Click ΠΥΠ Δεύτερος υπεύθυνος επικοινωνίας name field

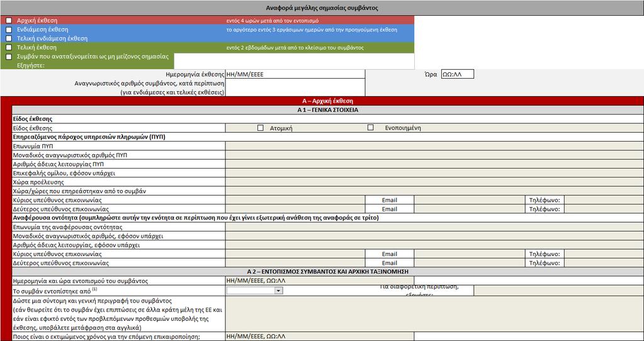click(x=295, y=210)
